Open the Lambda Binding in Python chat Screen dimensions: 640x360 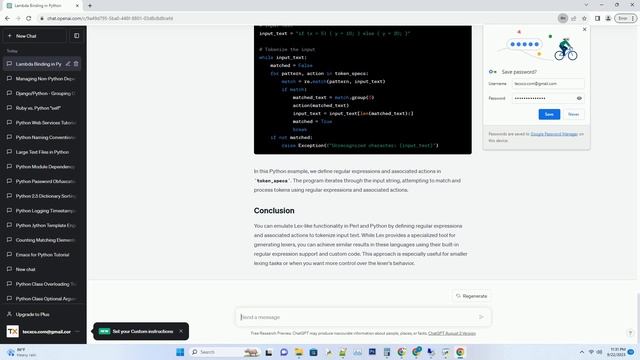[x=38, y=64]
